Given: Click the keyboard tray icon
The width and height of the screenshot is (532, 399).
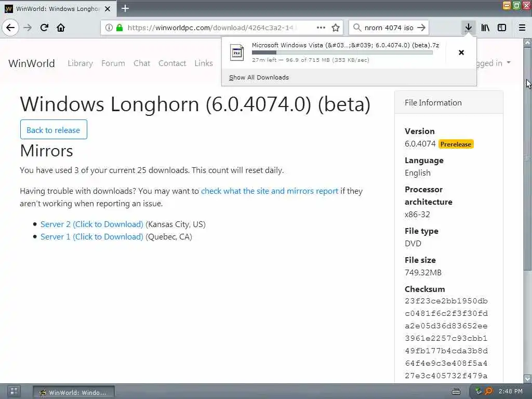Looking at the screenshot, I should (456, 392).
